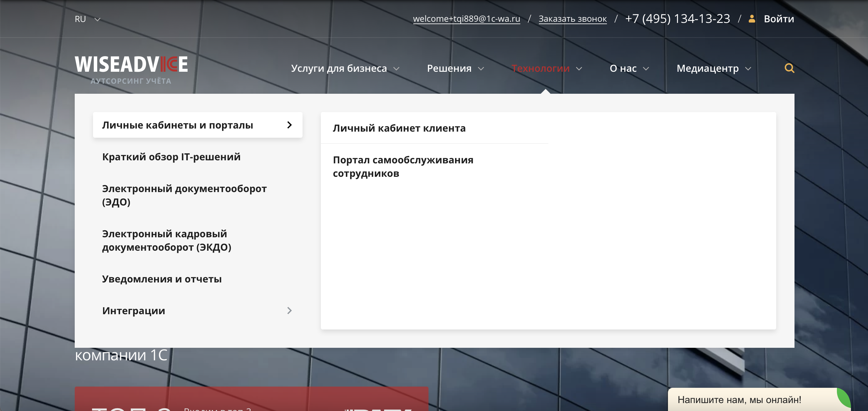868x411 pixels.
Task: Open Электронный документооборот (ЭДО)
Action: coord(184,195)
